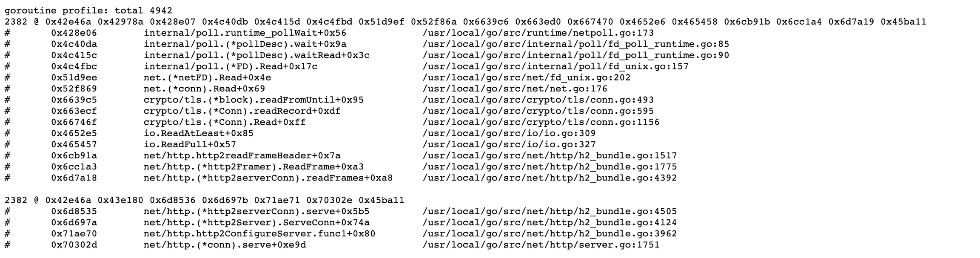Click the net/http/server.go:1751 path
980x258 pixels.
[541, 245]
